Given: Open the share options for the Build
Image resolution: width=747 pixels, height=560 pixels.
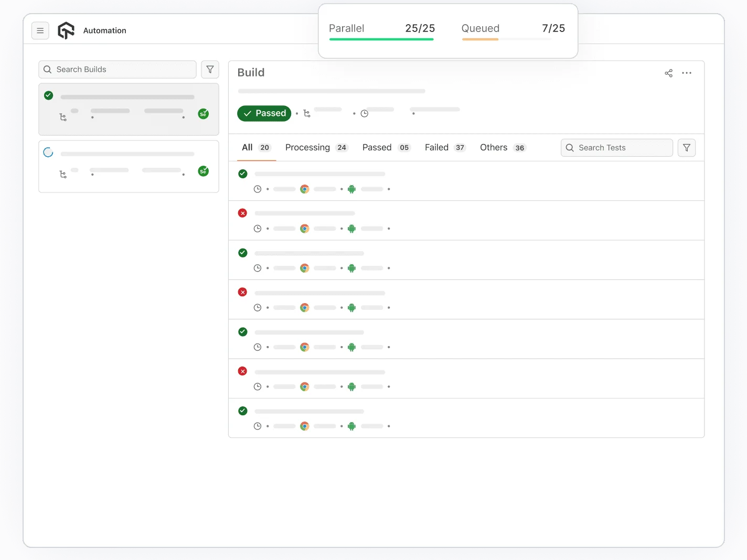Looking at the screenshot, I should tap(668, 73).
